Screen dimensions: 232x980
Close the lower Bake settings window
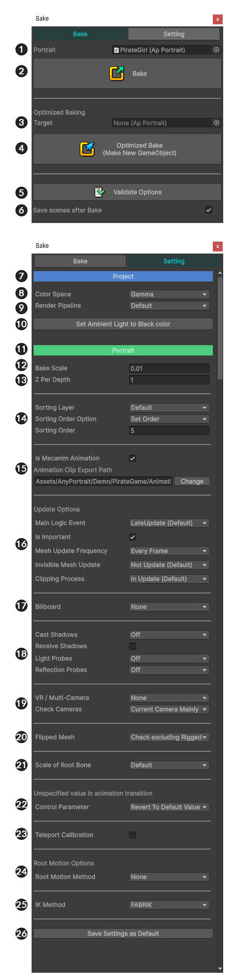pyautogui.click(x=218, y=246)
